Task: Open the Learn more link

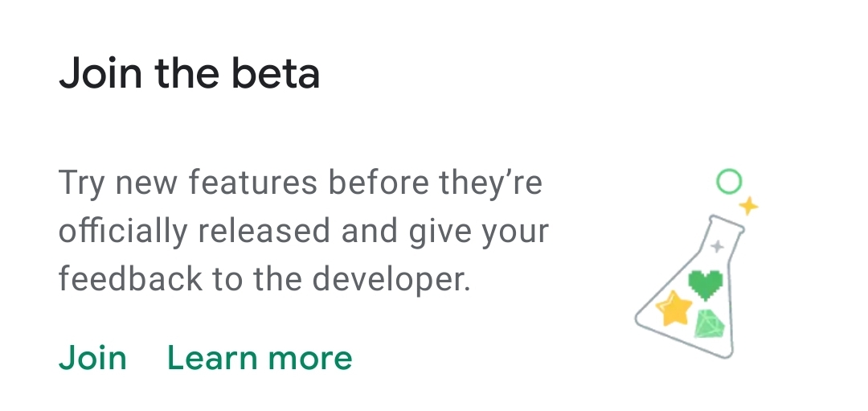Action: pos(260,358)
